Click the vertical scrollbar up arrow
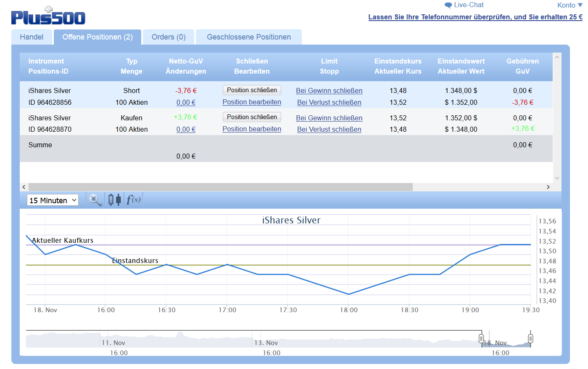This screenshot has height=369, width=588. pyautogui.click(x=557, y=57)
